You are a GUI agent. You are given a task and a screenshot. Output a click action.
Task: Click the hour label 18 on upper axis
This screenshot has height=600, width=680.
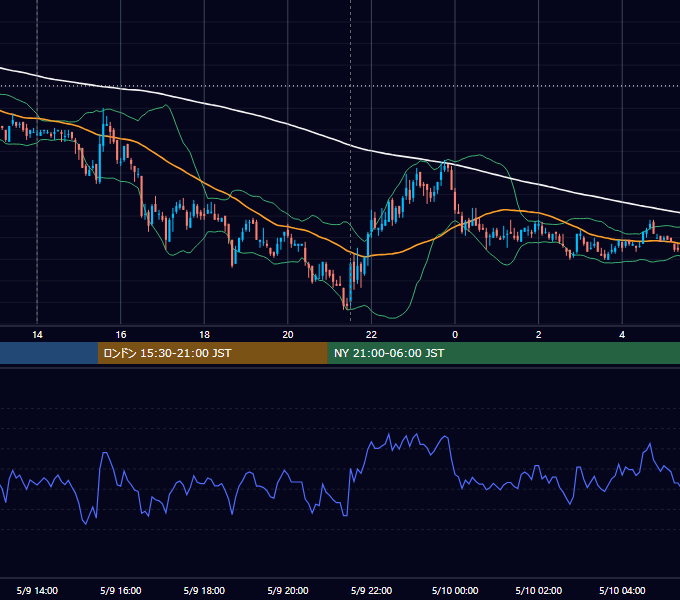click(204, 335)
